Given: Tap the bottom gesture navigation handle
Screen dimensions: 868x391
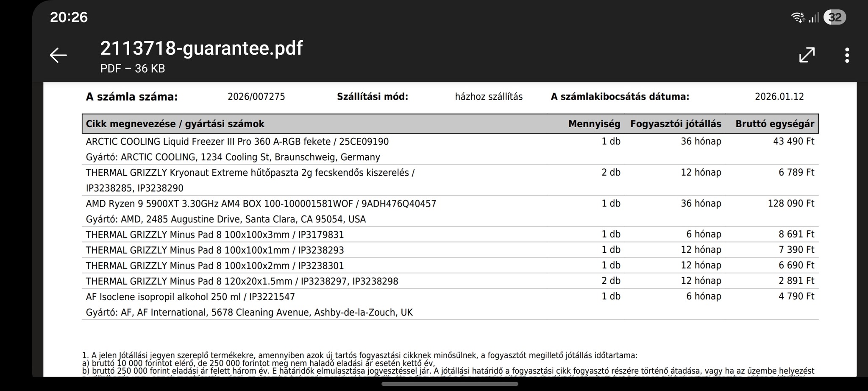Looking at the screenshot, I should click(450, 384).
